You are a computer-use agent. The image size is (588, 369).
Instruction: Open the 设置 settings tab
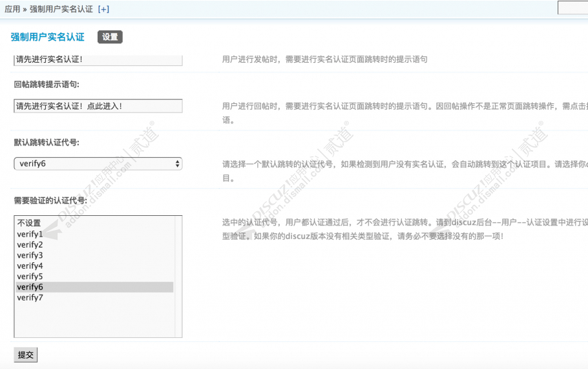(x=110, y=37)
